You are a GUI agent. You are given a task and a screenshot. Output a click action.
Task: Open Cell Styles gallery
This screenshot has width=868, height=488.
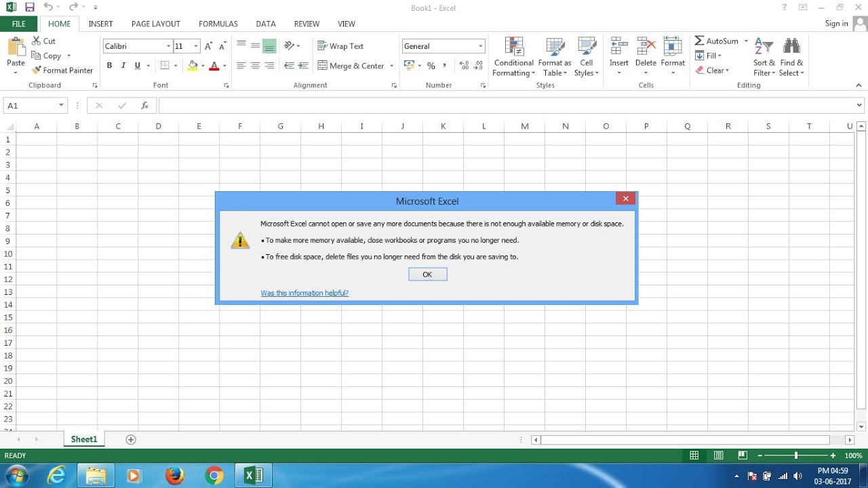point(587,57)
